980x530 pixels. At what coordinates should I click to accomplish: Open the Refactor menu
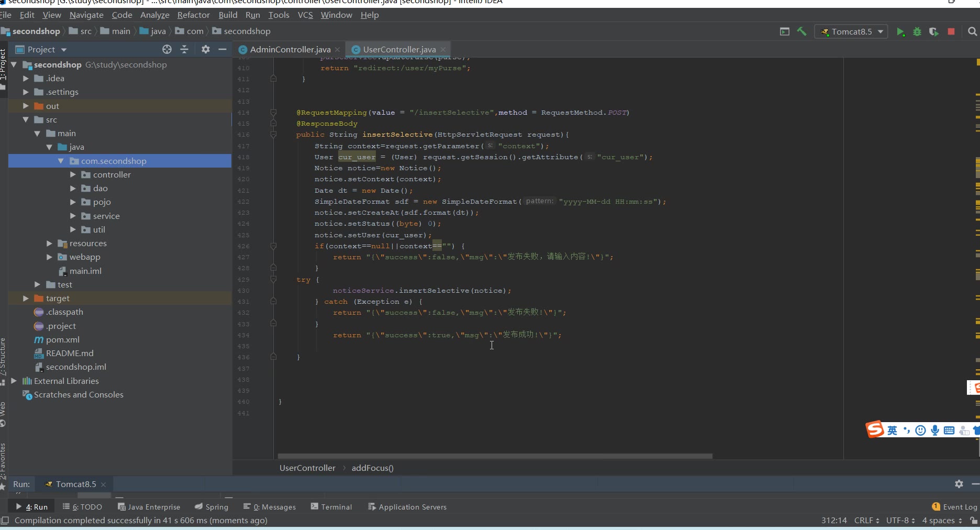point(193,15)
